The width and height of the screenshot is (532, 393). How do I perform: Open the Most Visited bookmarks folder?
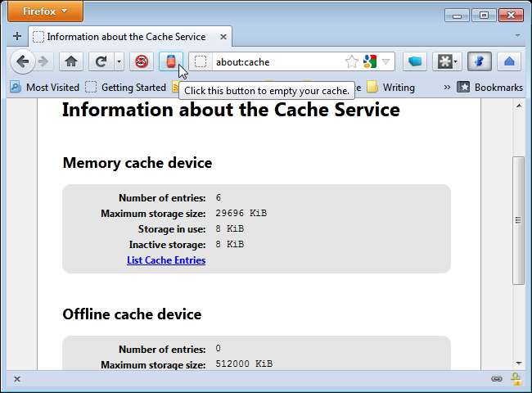(44, 87)
